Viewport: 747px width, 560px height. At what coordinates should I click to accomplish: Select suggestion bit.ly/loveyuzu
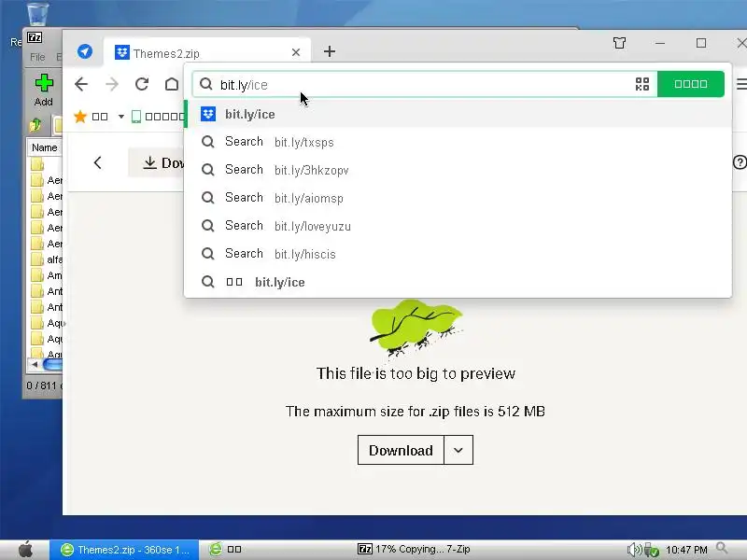tap(458, 226)
